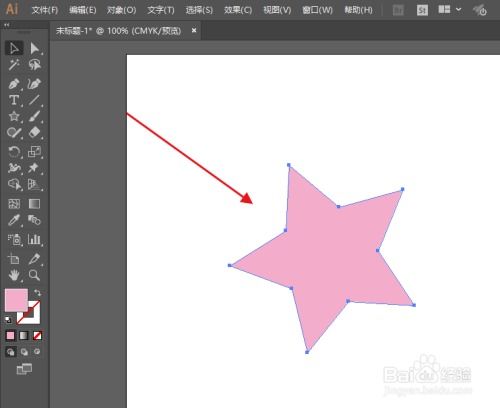
Task: Select the Star shape tool
Action: pos(14,116)
